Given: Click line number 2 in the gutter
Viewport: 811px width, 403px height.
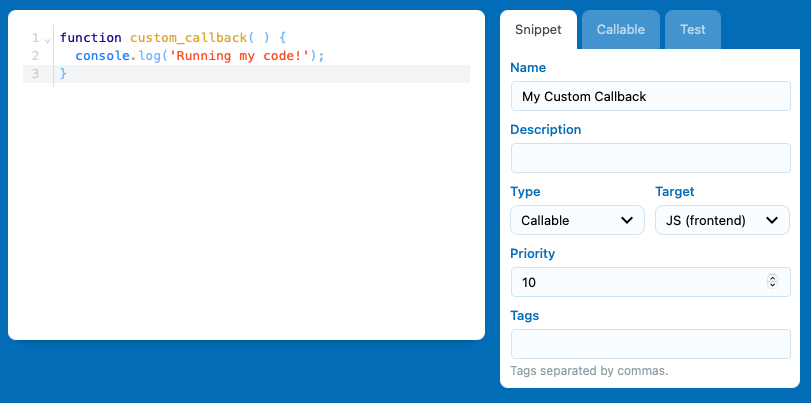Looking at the screenshot, I should [x=35, y=56].
